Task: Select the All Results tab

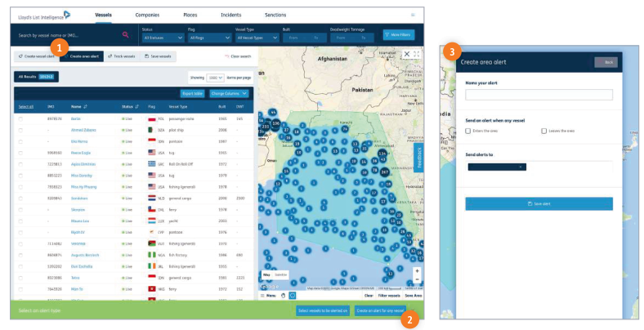Action: [36, 77]
